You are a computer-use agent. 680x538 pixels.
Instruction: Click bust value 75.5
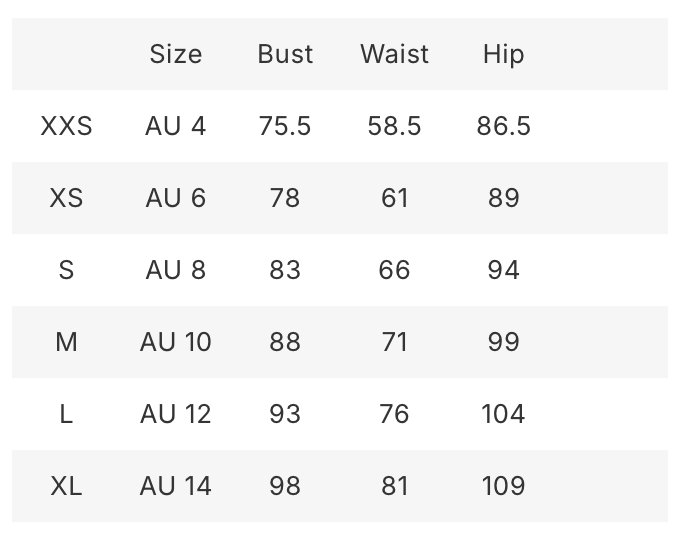tap(285, 126)
